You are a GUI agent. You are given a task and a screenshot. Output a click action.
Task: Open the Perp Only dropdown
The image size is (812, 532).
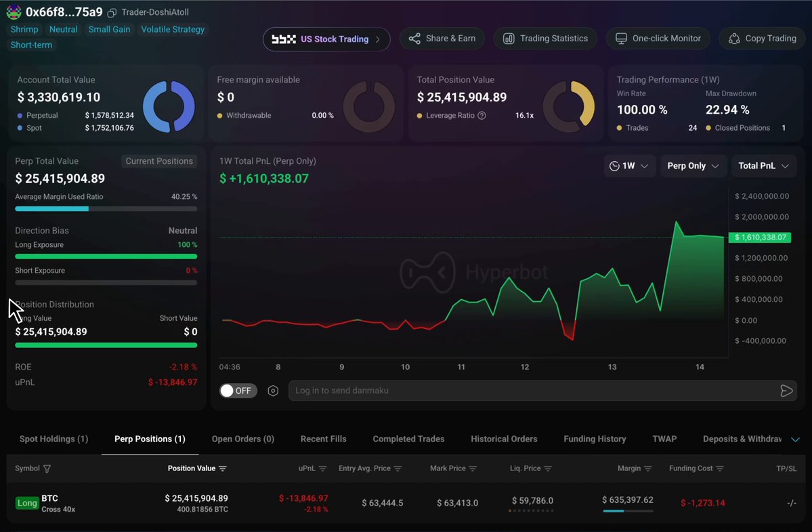693,166
